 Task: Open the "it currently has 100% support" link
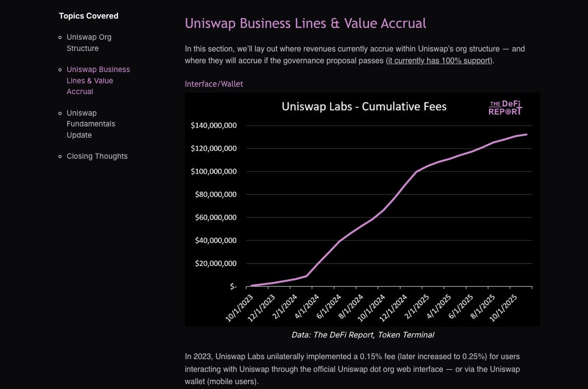(437, 60)
